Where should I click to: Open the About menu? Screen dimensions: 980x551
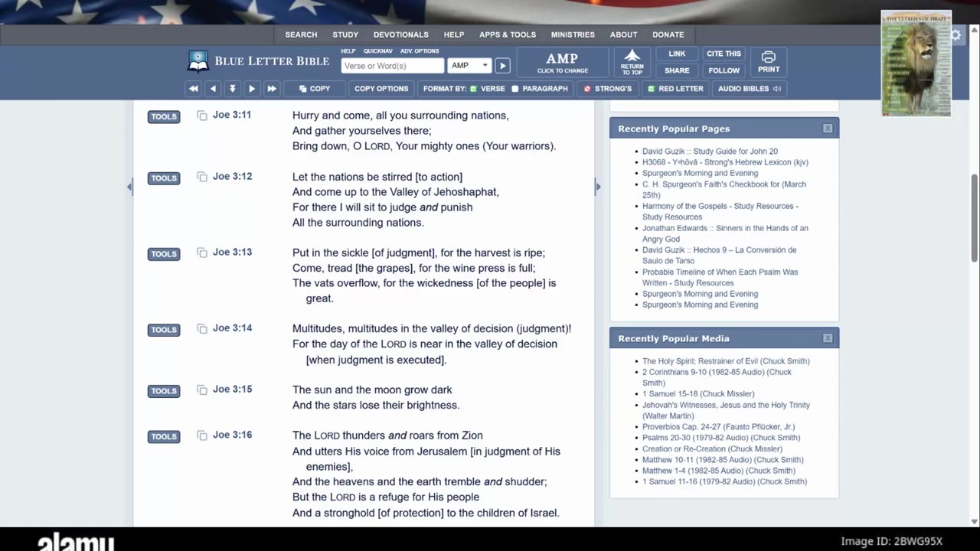click(623, 34)
